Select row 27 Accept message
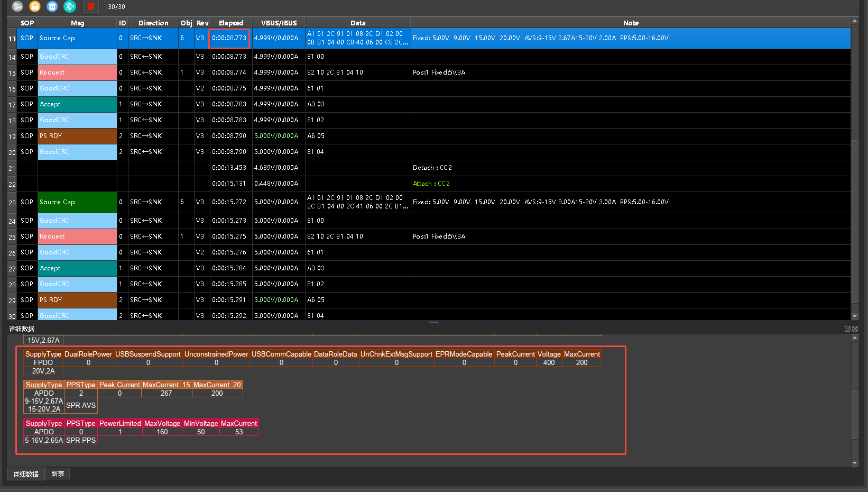The height and width of the screenshot is (492, 868). coord(77,268)
